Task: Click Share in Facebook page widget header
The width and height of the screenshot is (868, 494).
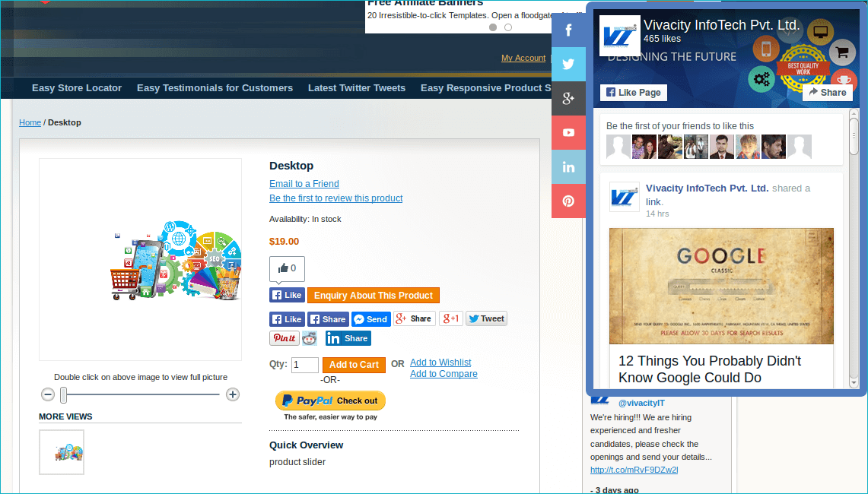Action: (828, 93)
